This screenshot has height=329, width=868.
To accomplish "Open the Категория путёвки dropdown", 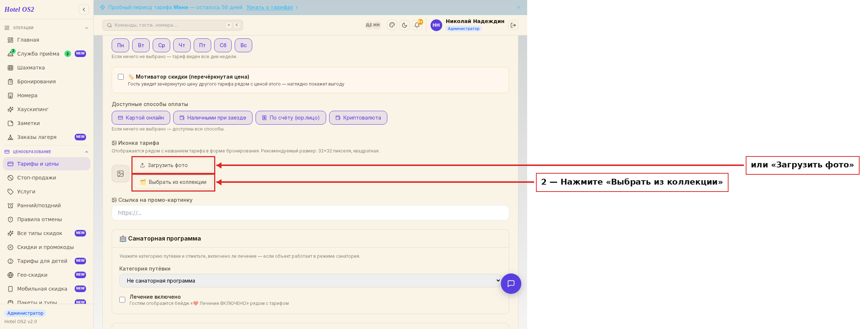I will [x=310, y=281].
